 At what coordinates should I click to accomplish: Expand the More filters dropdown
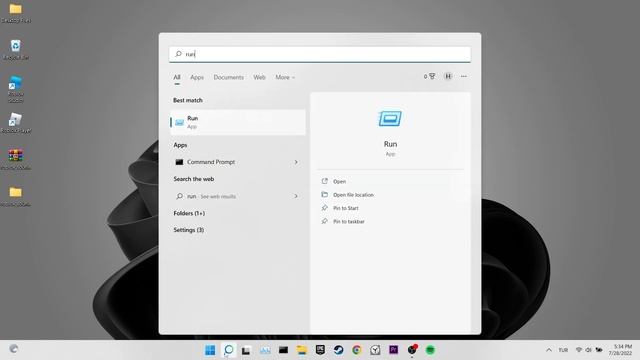click(285, 77)
